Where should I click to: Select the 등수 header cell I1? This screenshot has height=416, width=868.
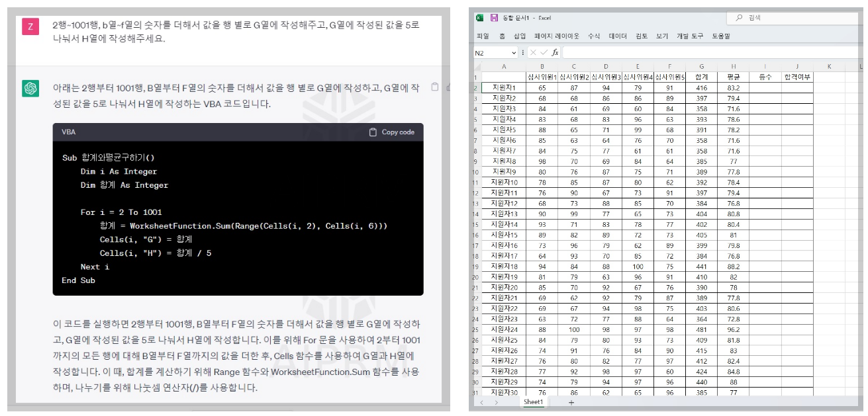[765, 77]
